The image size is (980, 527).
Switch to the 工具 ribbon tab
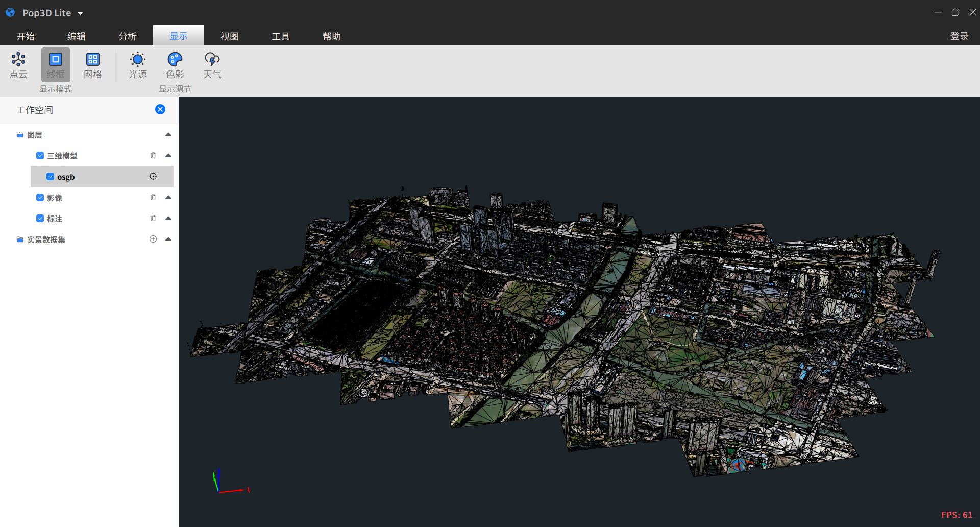(281, 36)
